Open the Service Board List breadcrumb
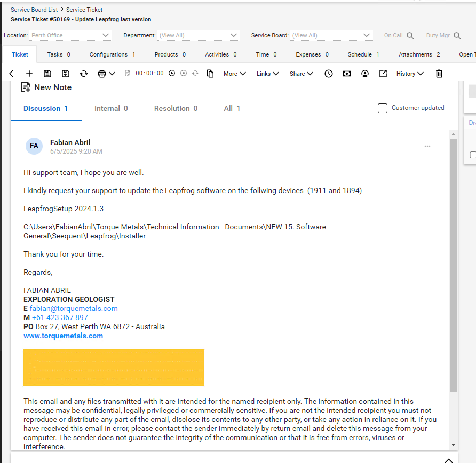Viewport: 476px width, 463px height. 34,10
